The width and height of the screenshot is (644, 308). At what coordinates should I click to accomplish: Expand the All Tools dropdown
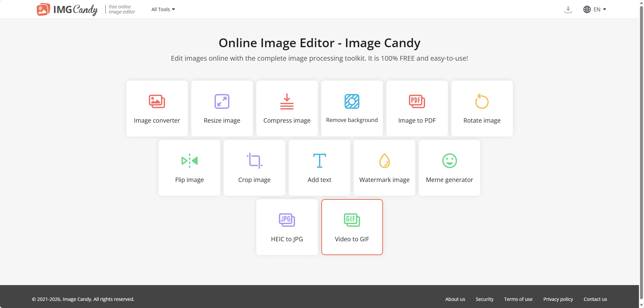coord(163,9)
